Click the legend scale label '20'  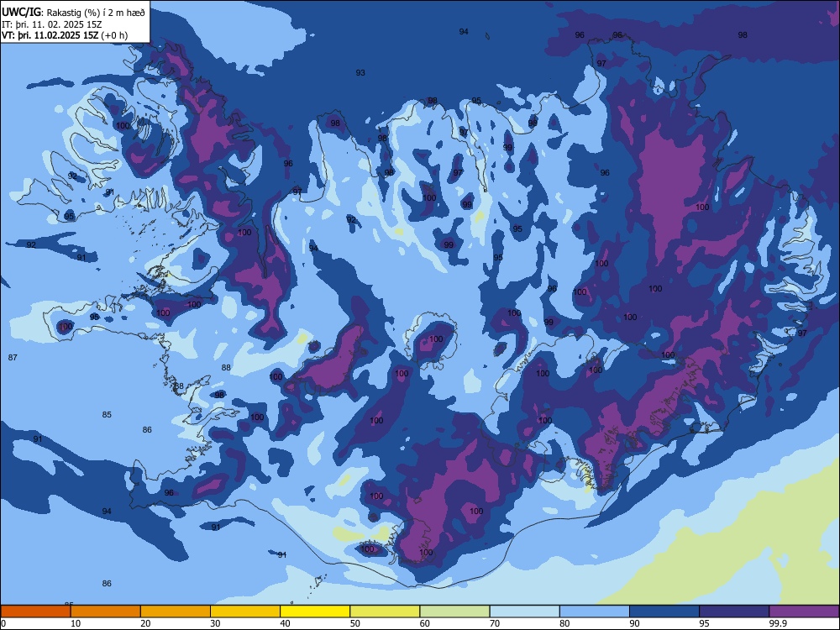point(145,623)
